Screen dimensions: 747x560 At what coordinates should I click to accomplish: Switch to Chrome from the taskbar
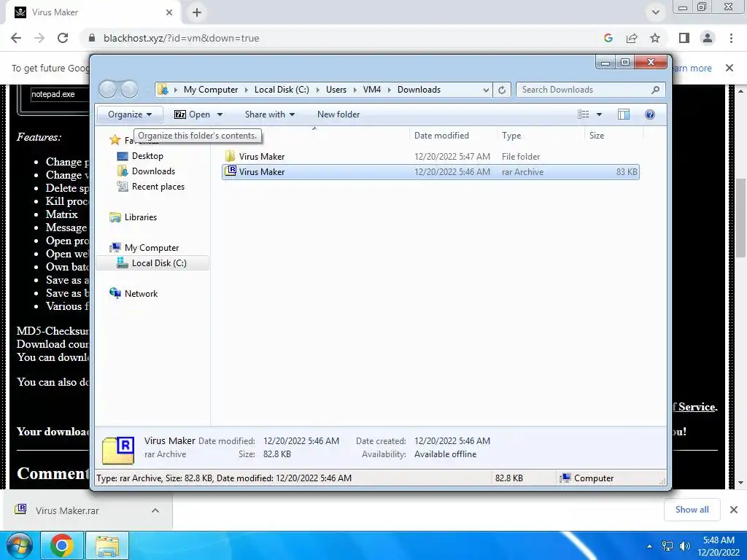[x=62, y=545]
